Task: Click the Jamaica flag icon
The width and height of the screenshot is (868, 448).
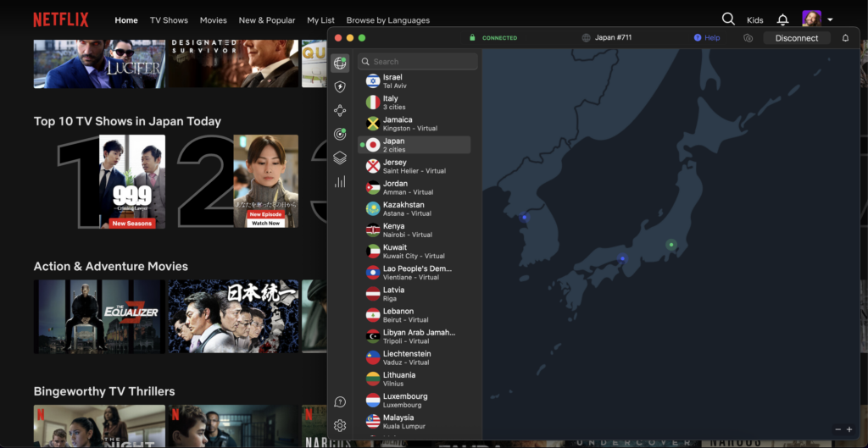Action: 373,124
